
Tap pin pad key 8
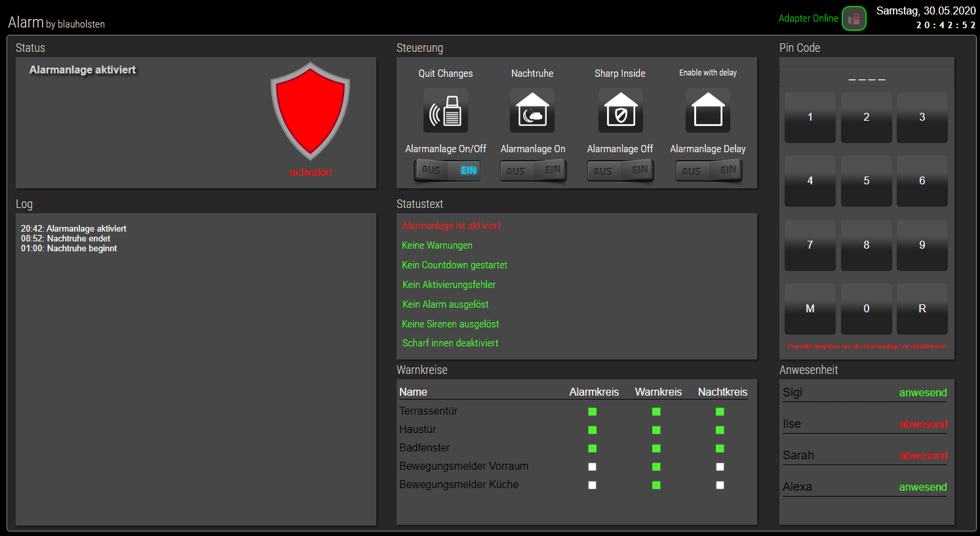pos(867,245)
